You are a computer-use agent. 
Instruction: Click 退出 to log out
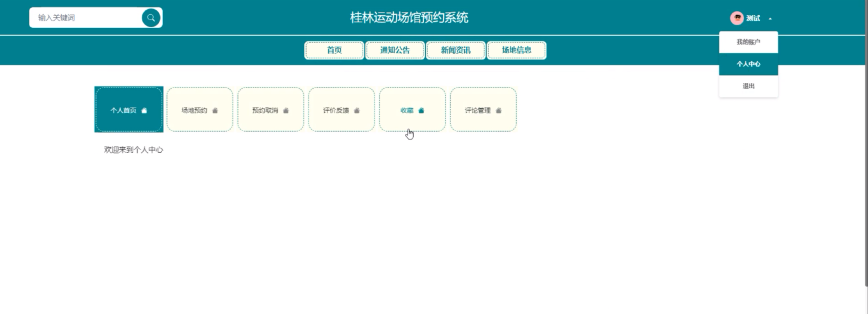[x=748, y=86]
